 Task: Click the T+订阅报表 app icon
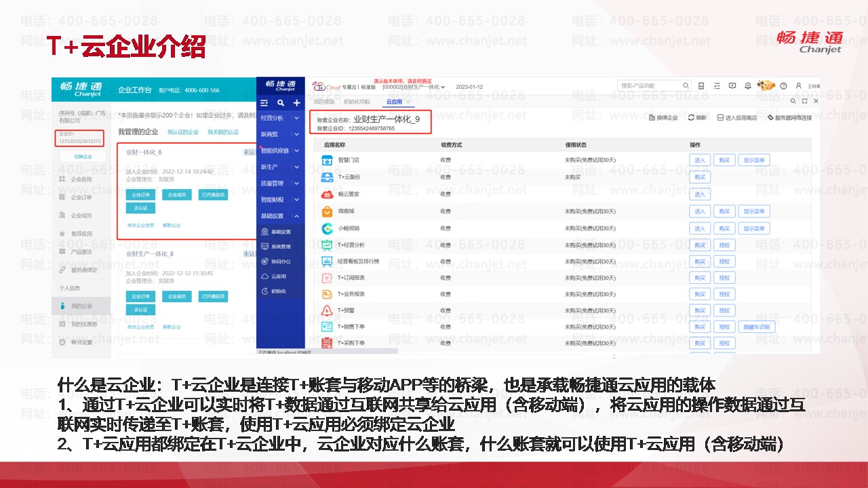(327, 278)
